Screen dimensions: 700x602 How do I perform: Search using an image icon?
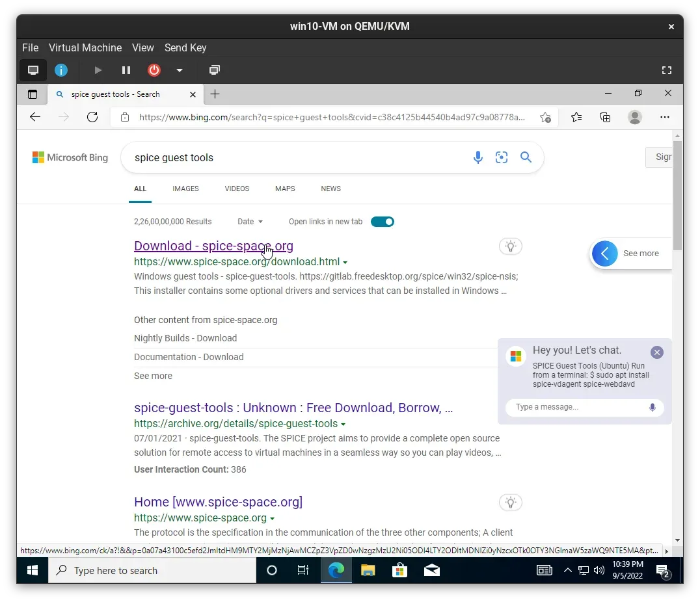[x=502, y=157]
